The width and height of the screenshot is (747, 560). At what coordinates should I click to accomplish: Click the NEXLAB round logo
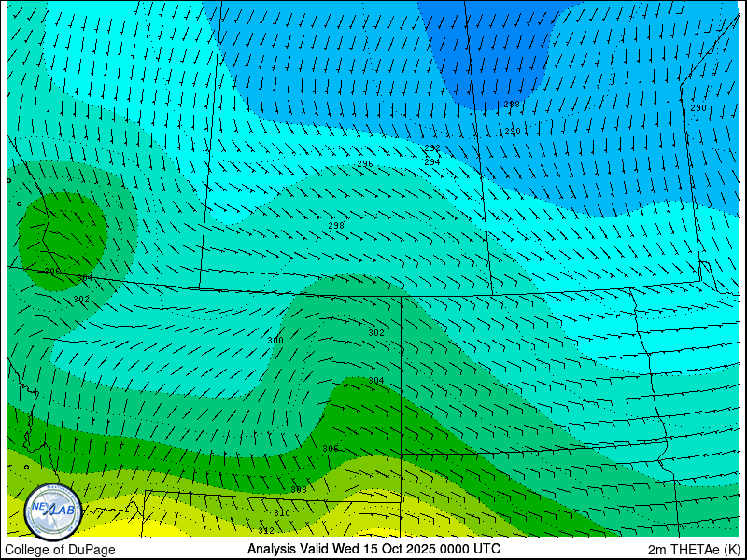(53, 512)
